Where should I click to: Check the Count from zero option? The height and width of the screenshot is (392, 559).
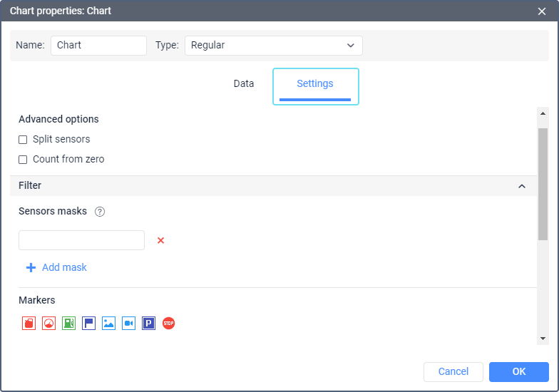pos(23,160)
